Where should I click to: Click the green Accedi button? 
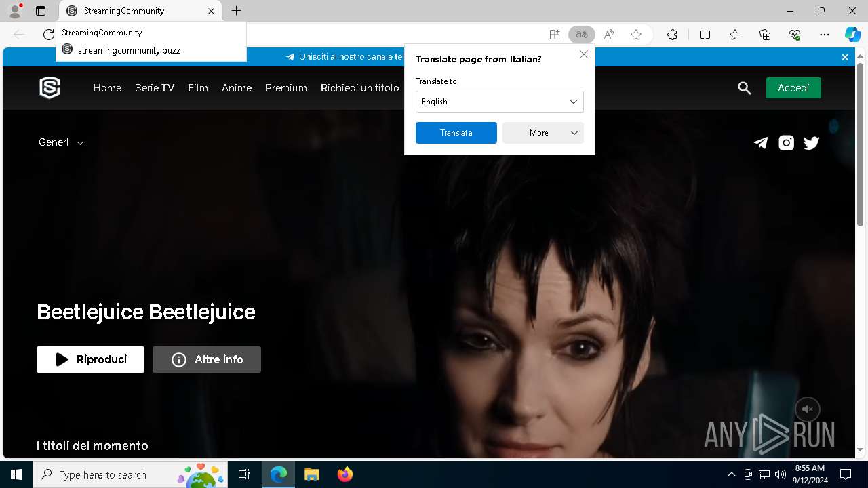793,88
